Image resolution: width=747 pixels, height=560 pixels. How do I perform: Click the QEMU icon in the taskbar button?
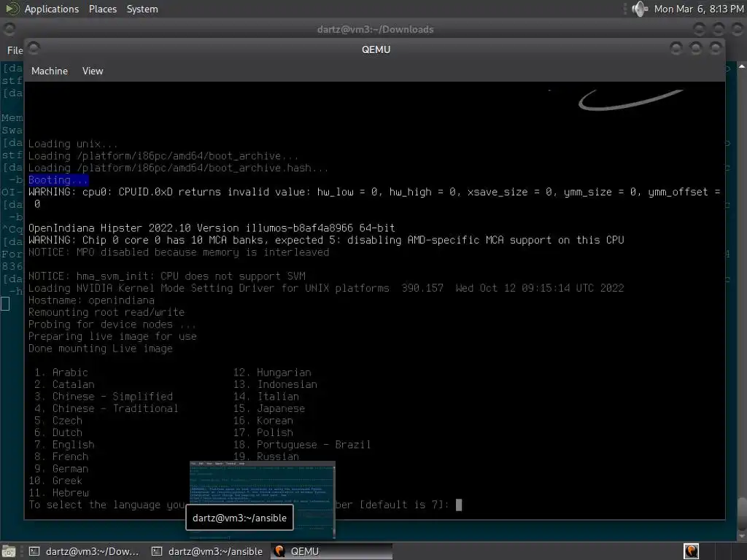click(x=279, y=551)
